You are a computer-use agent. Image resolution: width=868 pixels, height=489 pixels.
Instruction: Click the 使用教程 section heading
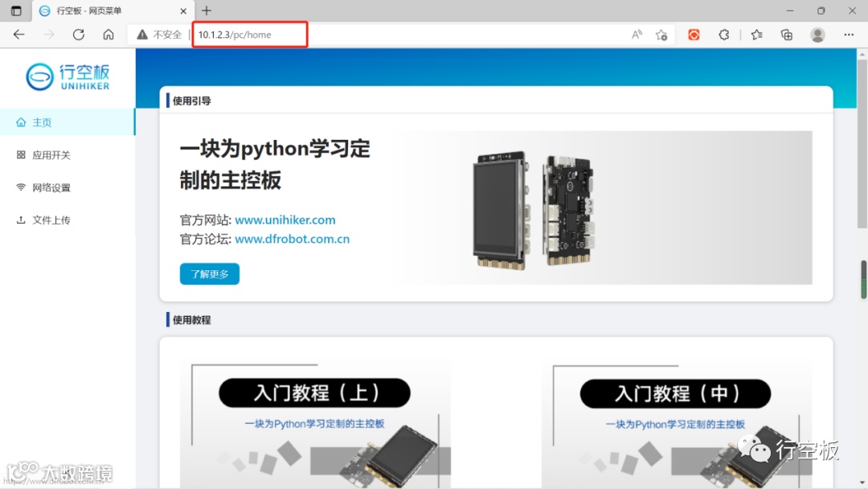coord(191,320)
